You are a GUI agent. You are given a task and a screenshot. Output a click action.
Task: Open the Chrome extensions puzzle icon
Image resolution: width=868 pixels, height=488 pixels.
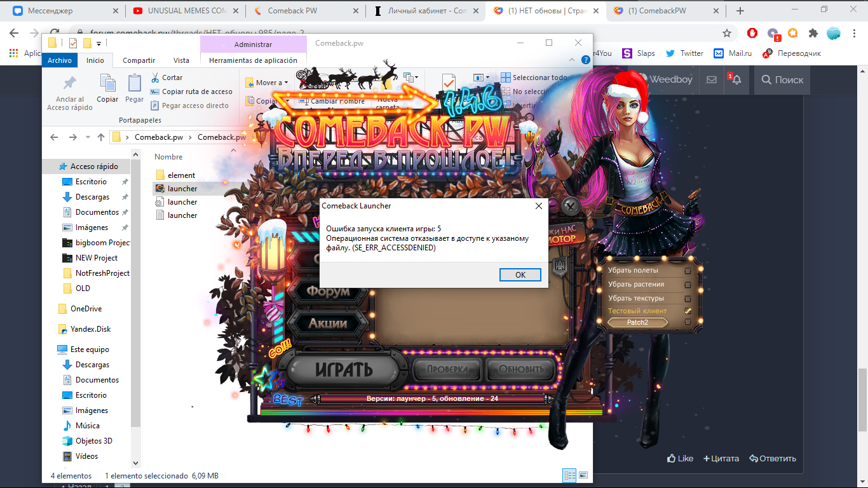813,33
